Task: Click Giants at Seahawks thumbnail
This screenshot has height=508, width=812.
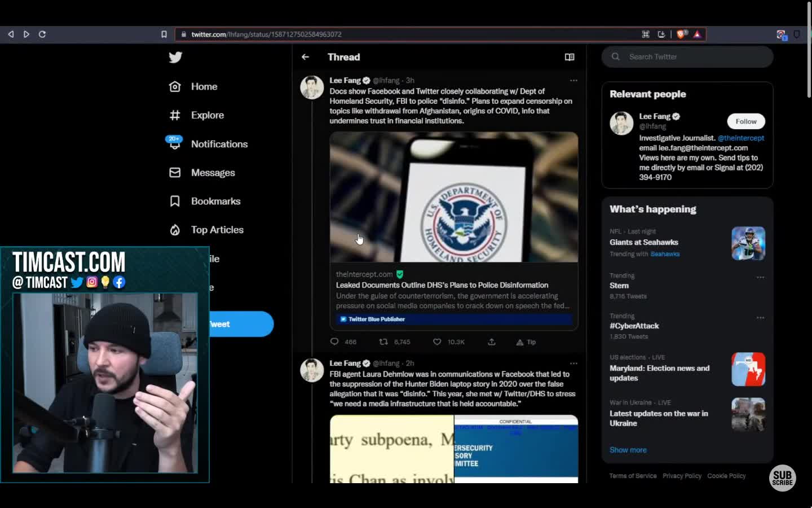Action: click(x=748, y=243)
